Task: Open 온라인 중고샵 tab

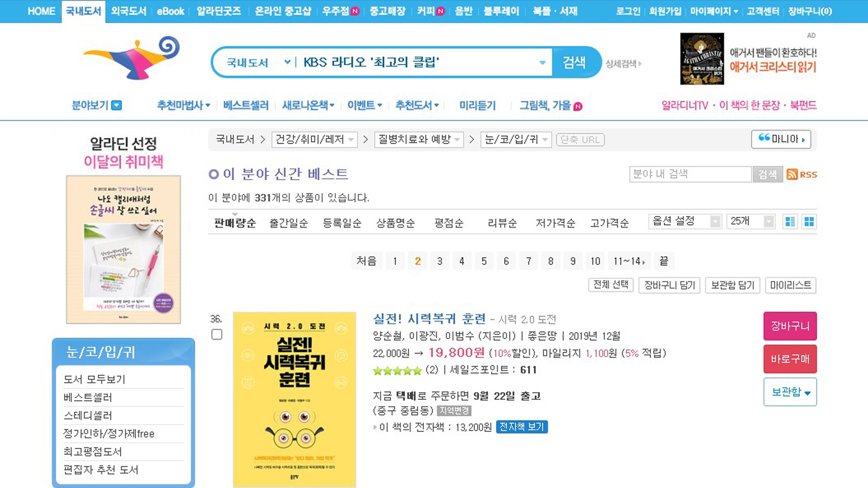Action: [283, 11]
